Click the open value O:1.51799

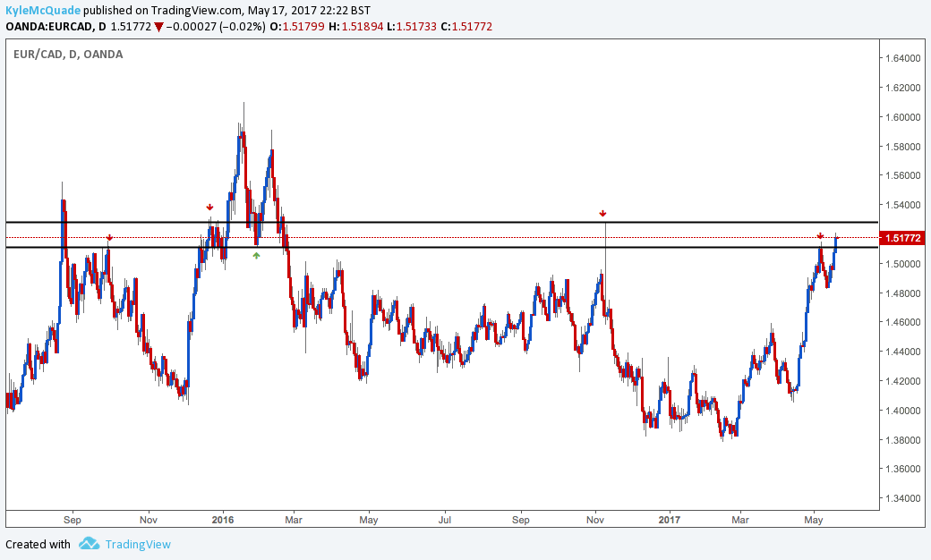(x=297, y=26)
